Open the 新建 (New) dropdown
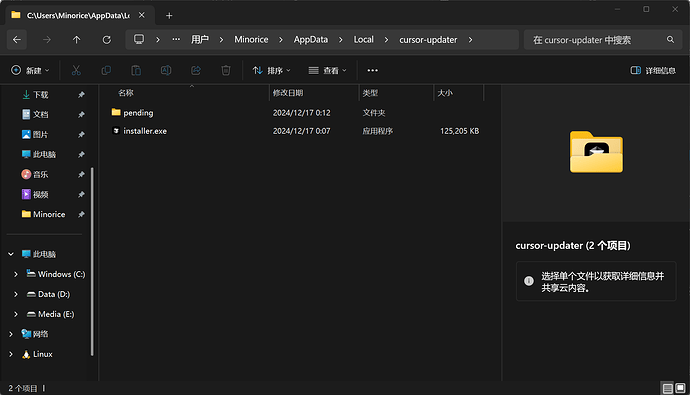 tap(30, 70)
